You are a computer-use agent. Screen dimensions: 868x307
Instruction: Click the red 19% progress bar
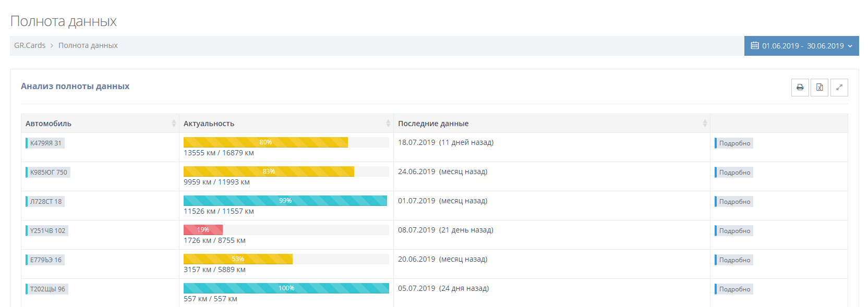click(x=203, y=230)
